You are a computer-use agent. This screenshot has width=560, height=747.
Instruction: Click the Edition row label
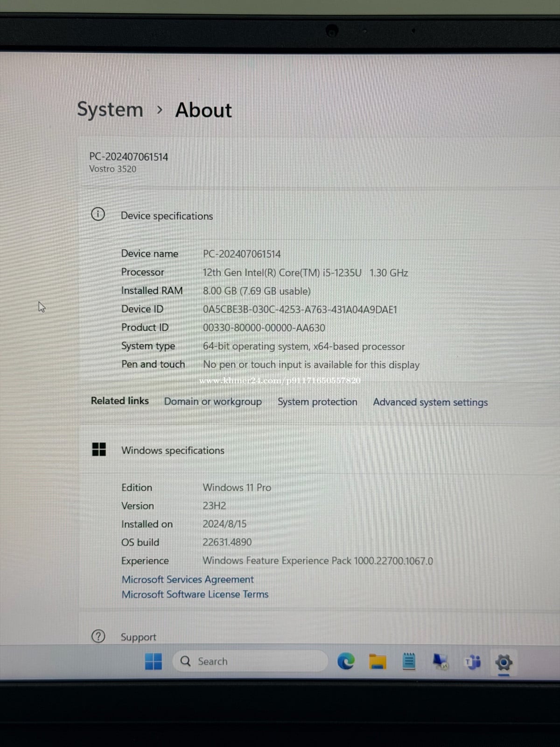click(x=137, y=487)
